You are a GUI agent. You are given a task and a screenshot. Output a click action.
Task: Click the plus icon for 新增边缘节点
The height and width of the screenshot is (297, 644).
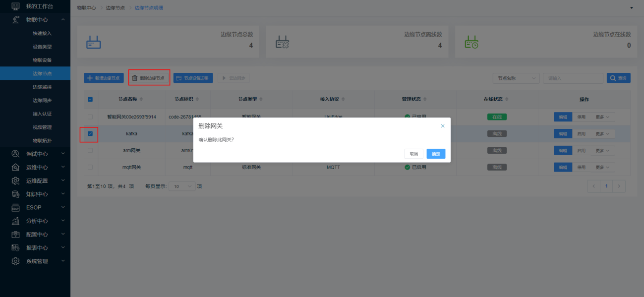(90, 78)
